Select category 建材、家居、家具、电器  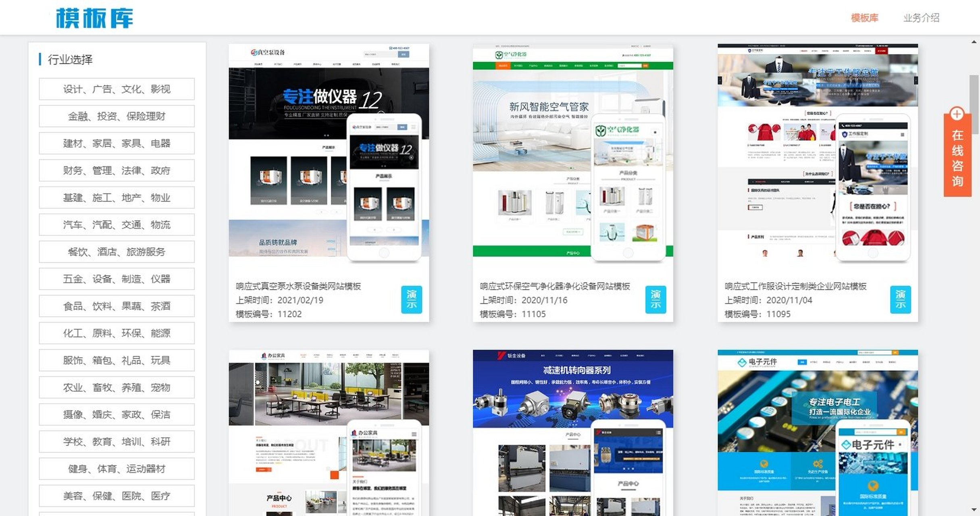click(x=117, y=143)
